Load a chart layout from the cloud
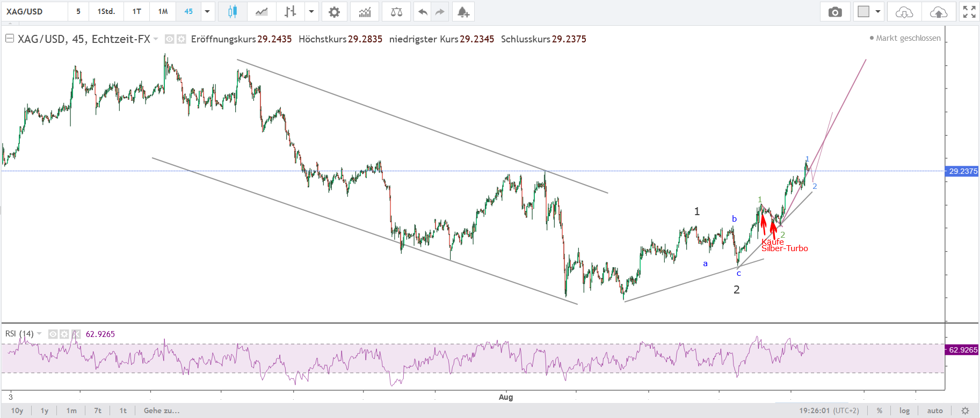The image size is (980, 418). (904, 12)
